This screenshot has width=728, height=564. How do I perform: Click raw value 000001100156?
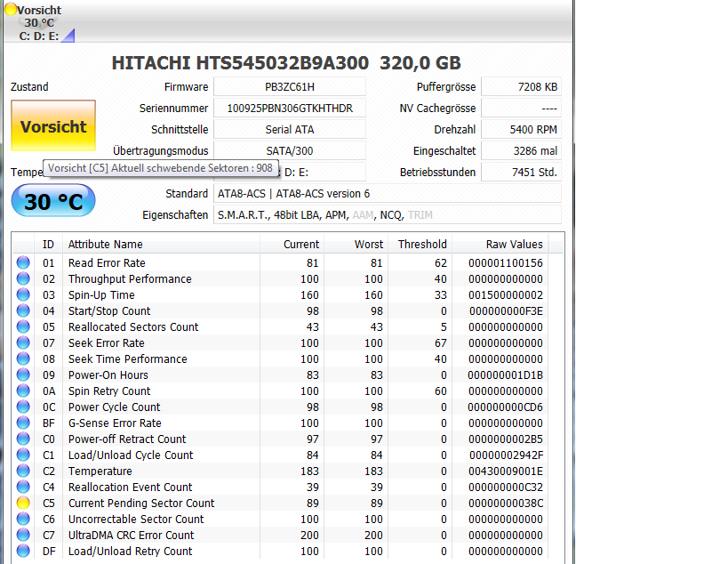pos(506,263)
